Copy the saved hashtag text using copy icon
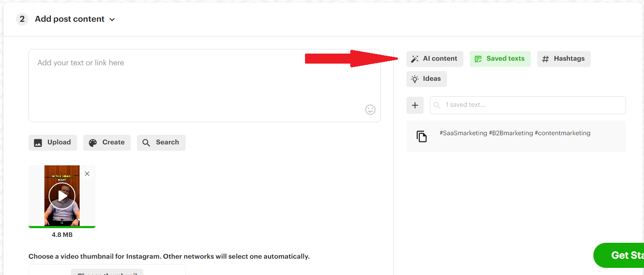Viewport: 644px width, 275px height. [x=421, y=136]
